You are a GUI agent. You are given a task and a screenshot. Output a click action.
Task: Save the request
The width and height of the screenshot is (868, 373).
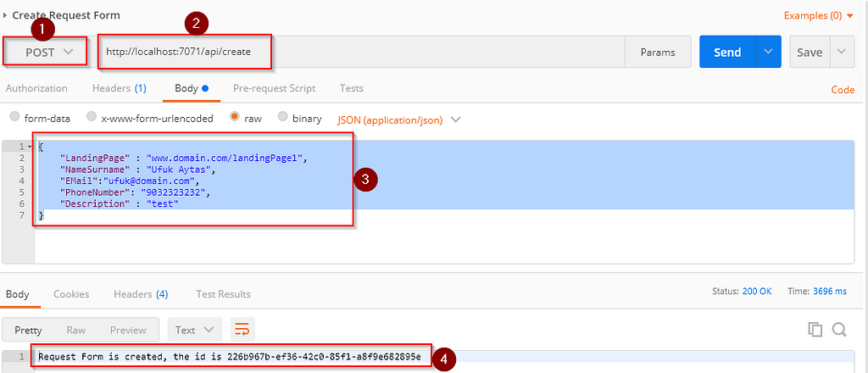[x=810, y=52]
